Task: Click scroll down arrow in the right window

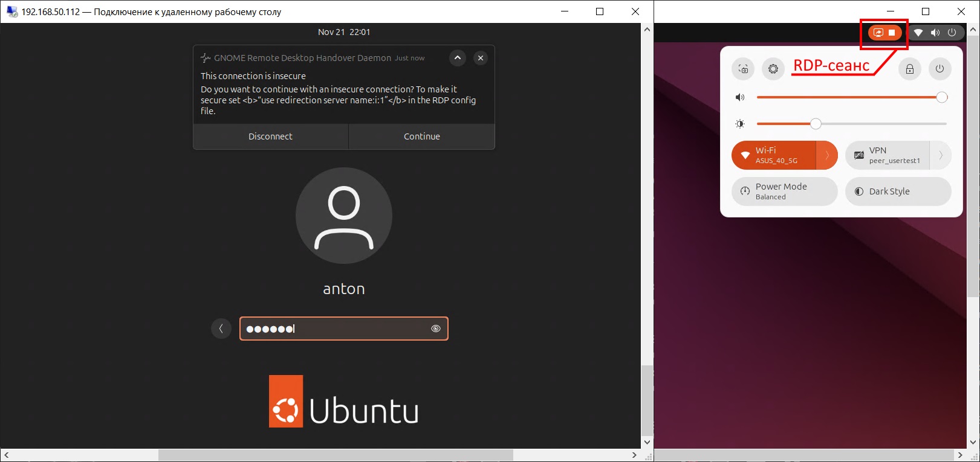Action: pos(973,442)
